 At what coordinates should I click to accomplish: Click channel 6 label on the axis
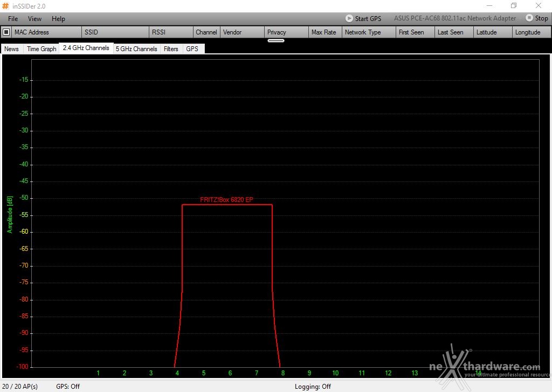[x=230, y=373]
